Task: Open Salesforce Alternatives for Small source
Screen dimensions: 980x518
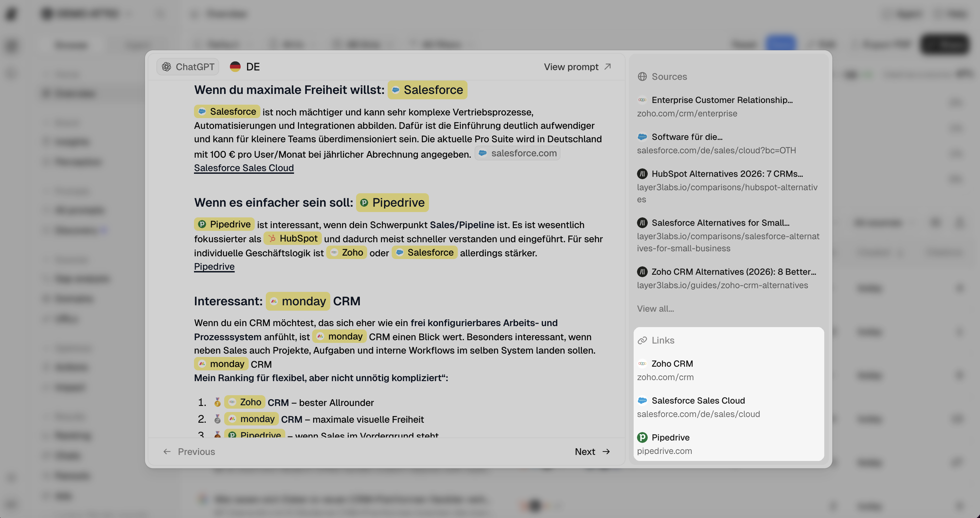Action: tap(728, 235)
